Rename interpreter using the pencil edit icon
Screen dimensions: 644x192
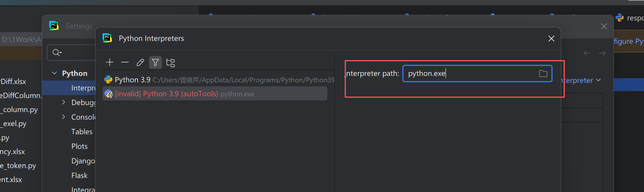tap(140, 62)
